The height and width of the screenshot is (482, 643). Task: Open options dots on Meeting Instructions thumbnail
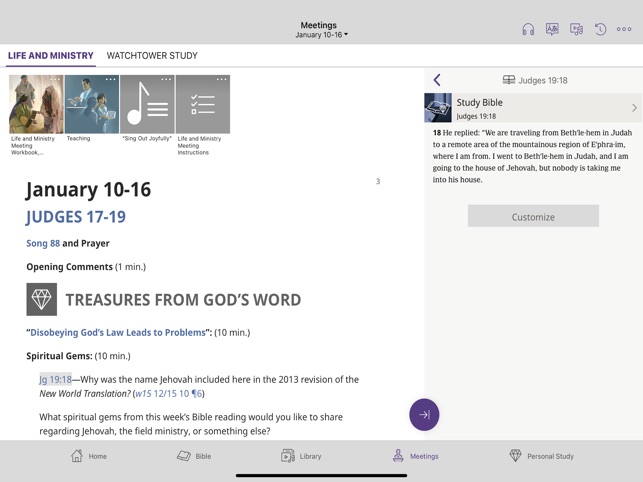(x=221, y=79)
